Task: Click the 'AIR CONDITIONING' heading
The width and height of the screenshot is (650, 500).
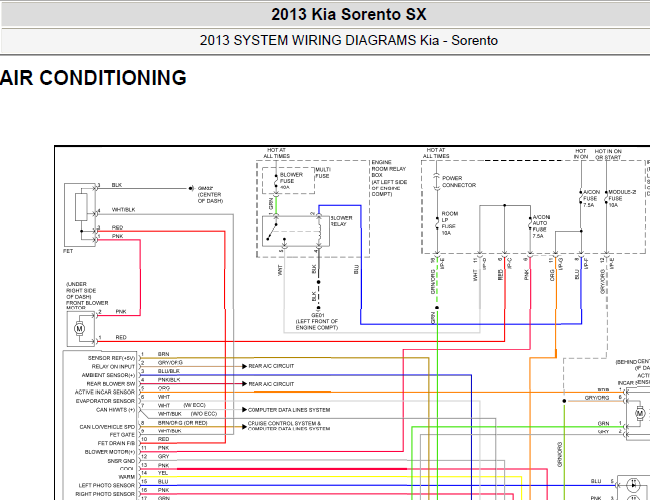Action: (93, 78)
